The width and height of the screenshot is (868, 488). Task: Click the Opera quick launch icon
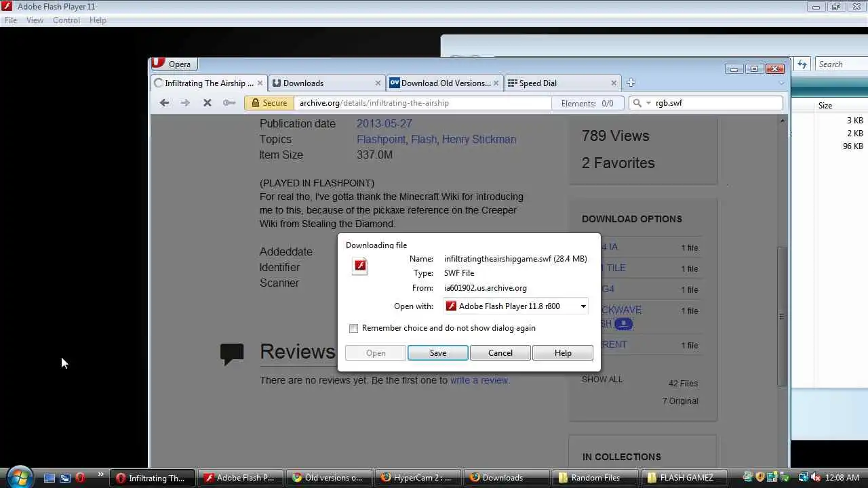pos(80,478)
